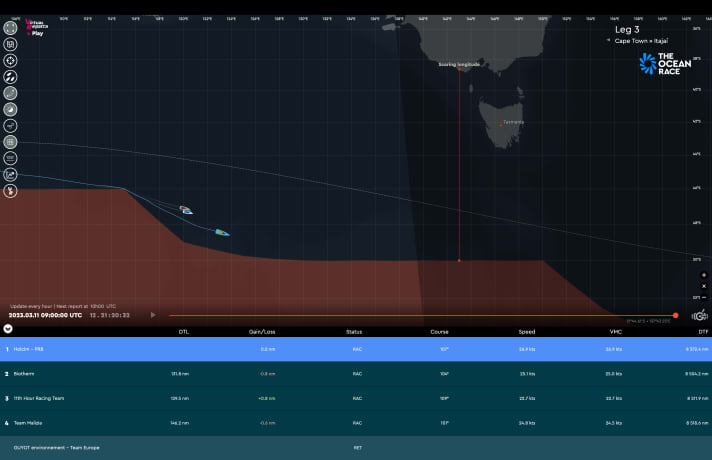Select the Biotherm leaderboard row
This screenshot has width=712, height=460.
[x=356, y=374]
